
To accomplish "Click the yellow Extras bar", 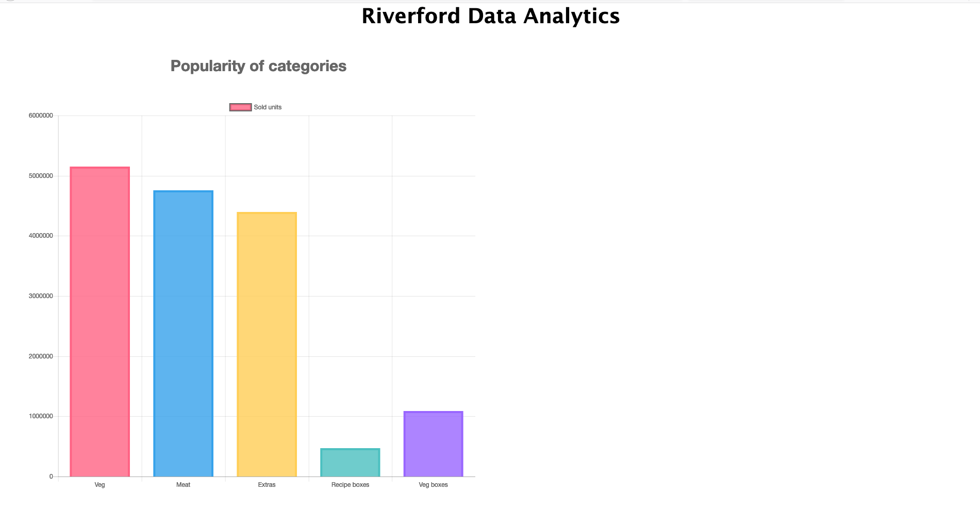I will pos(267,344).
